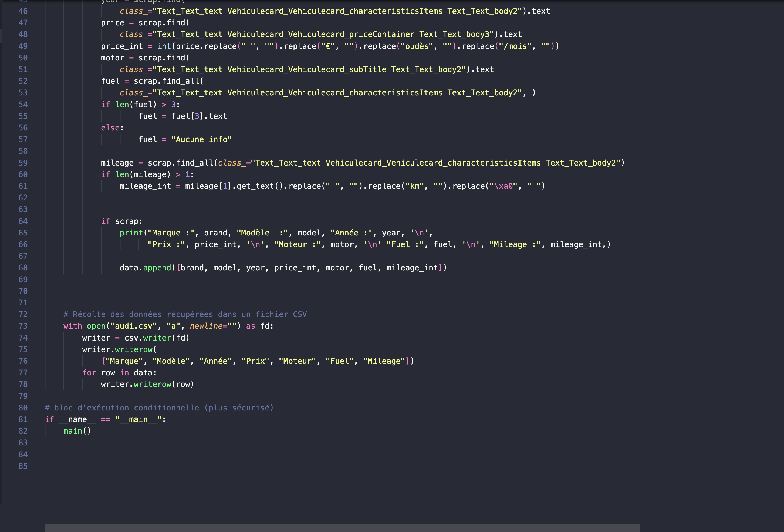Click the 'main()' call on line 82
This screenshot has height=532, width=784.
click(77, 431)
